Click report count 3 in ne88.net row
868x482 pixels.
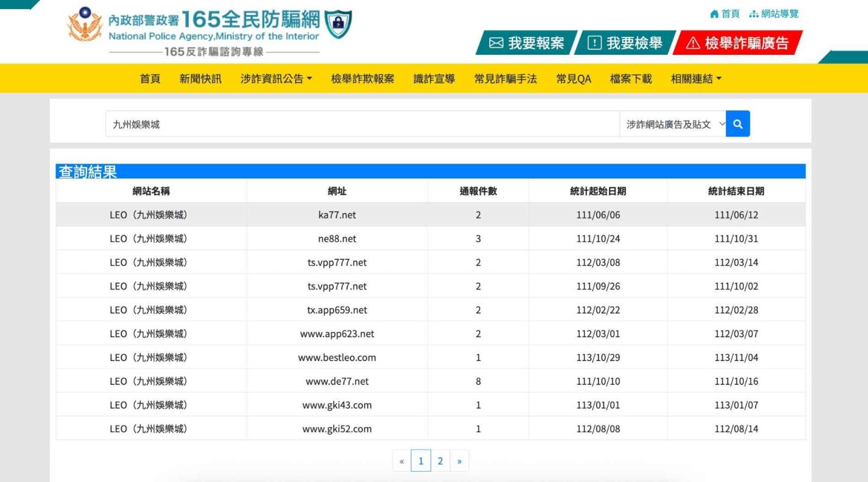(478, 239)
